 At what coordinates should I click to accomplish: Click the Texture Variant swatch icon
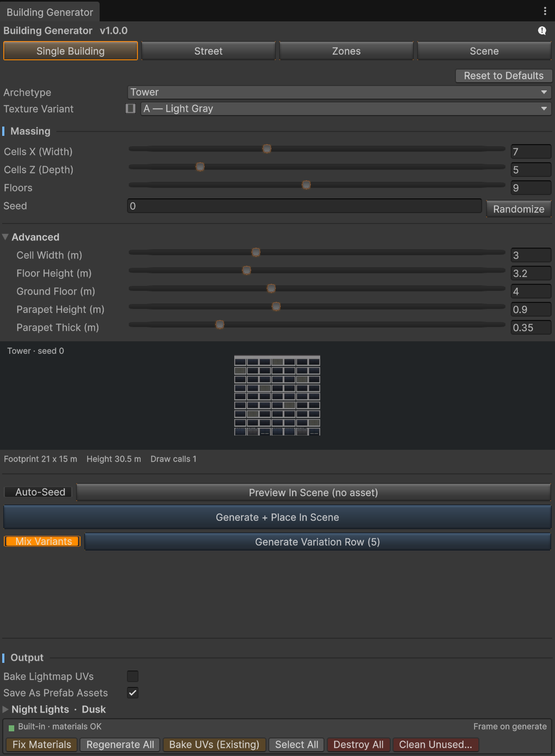[130, 108]
